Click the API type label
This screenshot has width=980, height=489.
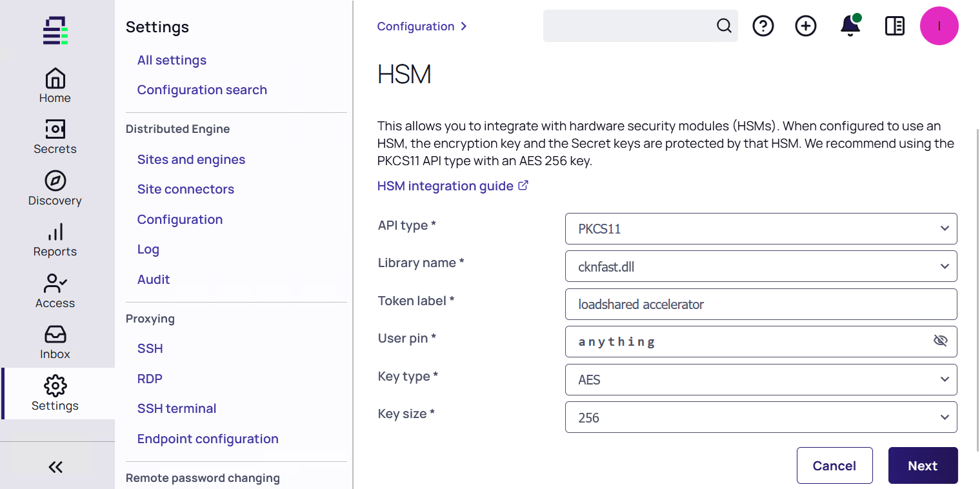[x=407, y=225]
